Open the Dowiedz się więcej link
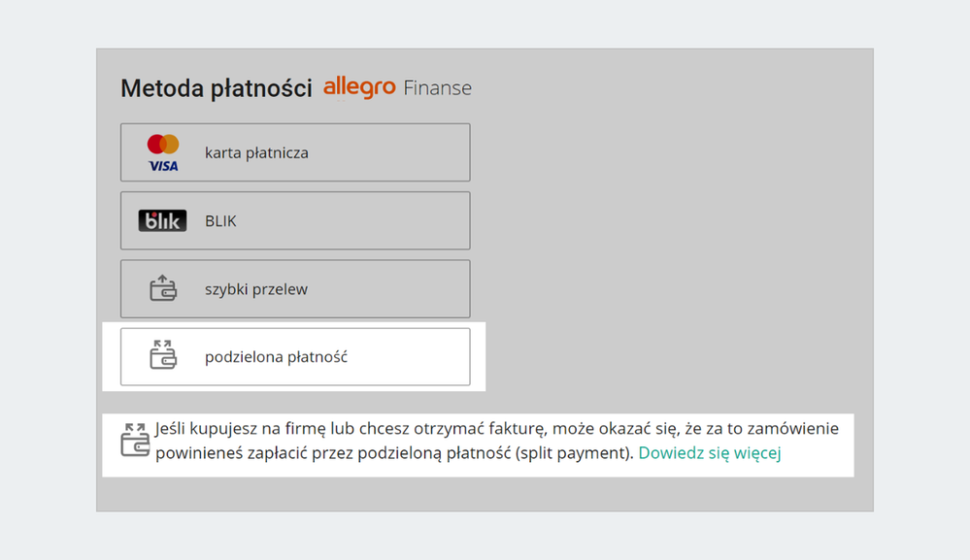Image resolution: width=970 pixels, height=560 pixels. tap(710, 452)
